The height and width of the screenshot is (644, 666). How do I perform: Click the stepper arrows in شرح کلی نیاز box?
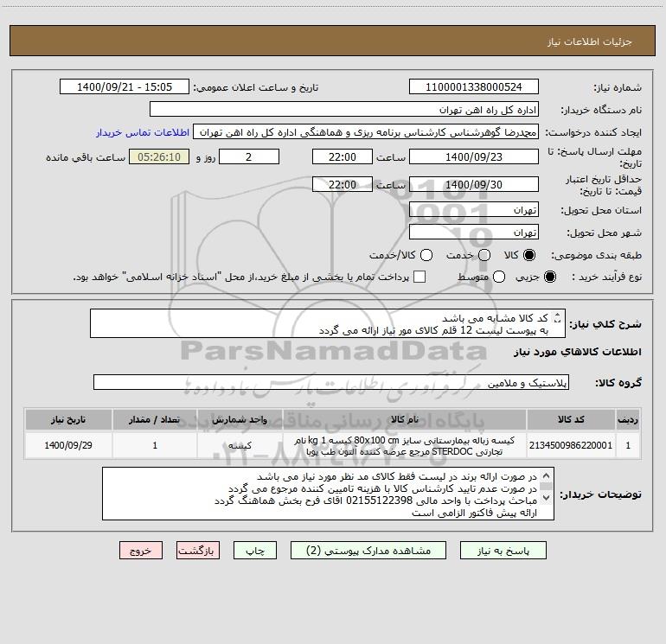point(557,318)
